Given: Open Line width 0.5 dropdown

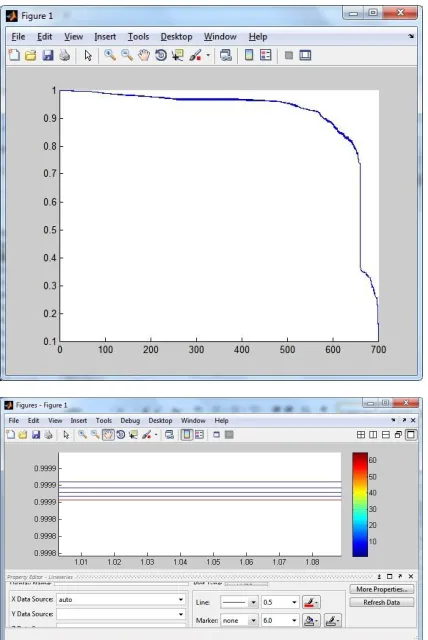Looking at the screenshot, I should (294, 602).
